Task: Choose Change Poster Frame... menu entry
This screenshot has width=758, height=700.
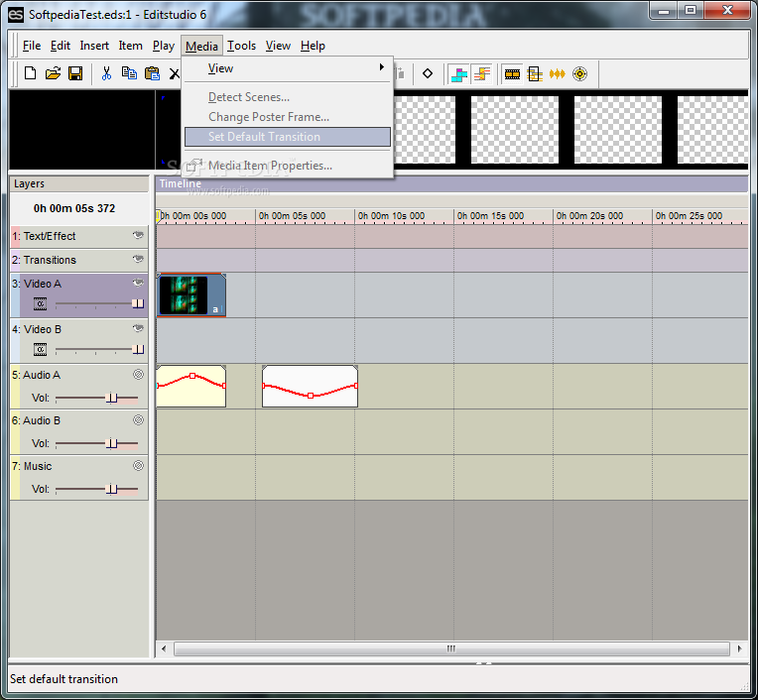Action: (287, 117)
